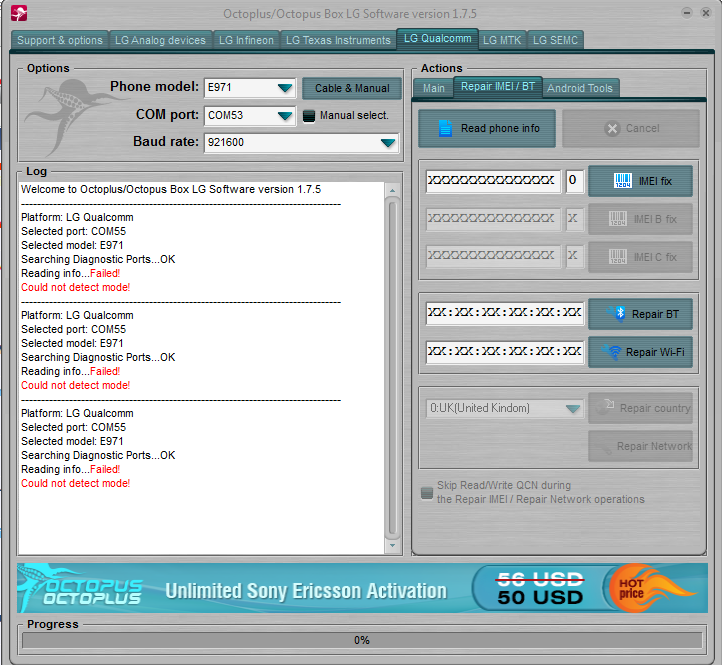This screenshot has width=722, height=665.
Task: Click the IMEI B check digit field
Action: (x=574, y=219)
